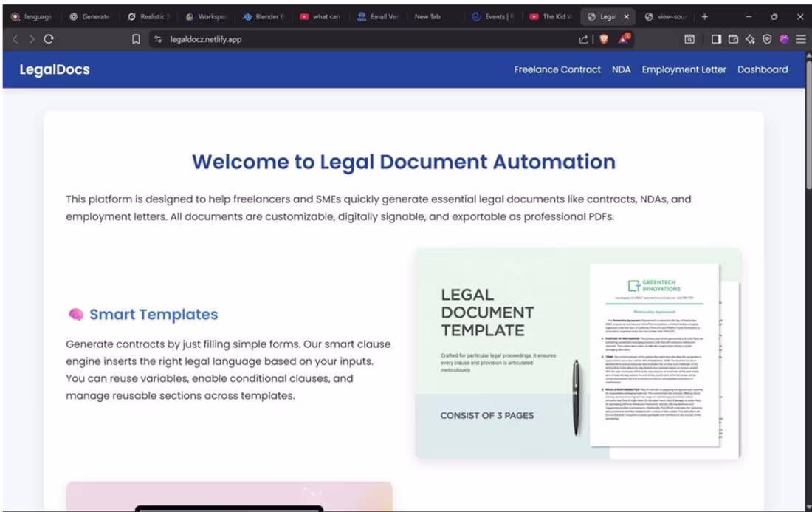
Task: Click the scrollbar up arrow
Action: tap(808, 55)
